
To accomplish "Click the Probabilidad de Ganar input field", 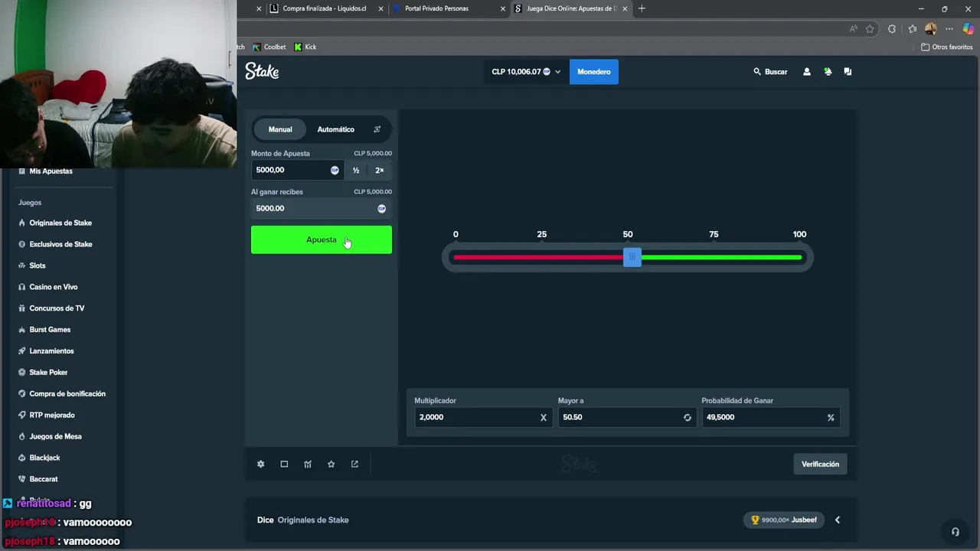I will tap(771, 417).
